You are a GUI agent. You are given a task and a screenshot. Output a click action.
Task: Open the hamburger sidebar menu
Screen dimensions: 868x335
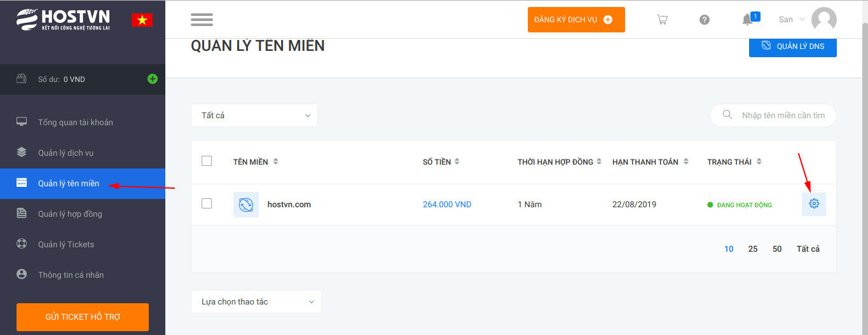pos(202,20)
